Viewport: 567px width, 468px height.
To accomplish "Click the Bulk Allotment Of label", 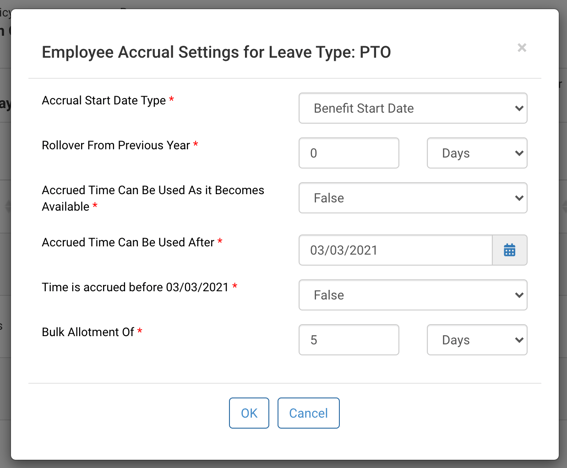I will [x=88, y=332].
